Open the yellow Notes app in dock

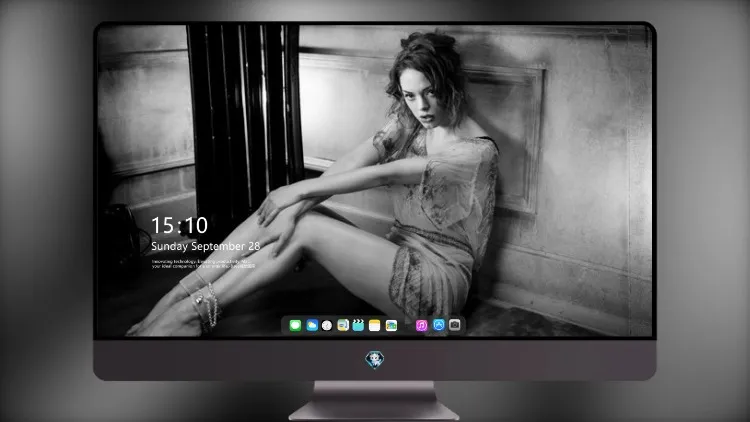(x=375, y=325)
